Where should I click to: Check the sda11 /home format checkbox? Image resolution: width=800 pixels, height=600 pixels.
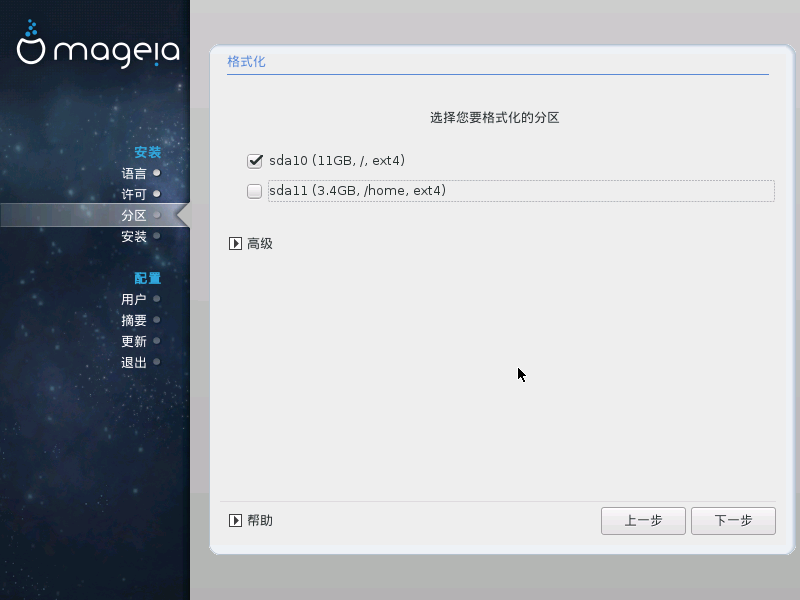[x=255, y=191]
